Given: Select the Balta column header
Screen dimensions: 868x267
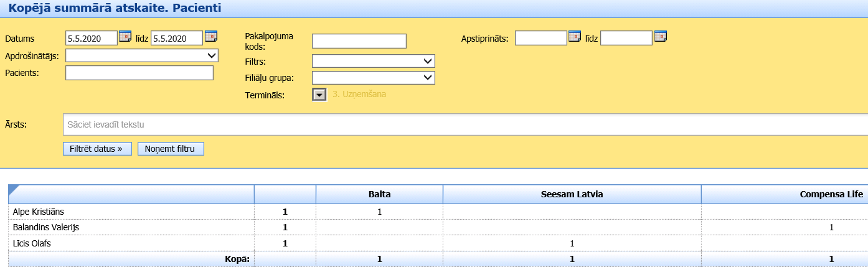Looking at the screenshot, I should click(379, 195).
